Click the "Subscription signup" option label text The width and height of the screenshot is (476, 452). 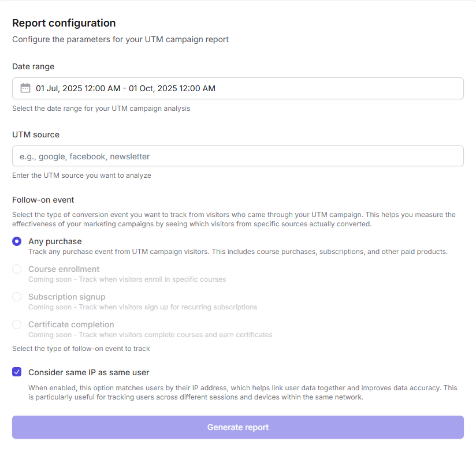click(67, 297)
